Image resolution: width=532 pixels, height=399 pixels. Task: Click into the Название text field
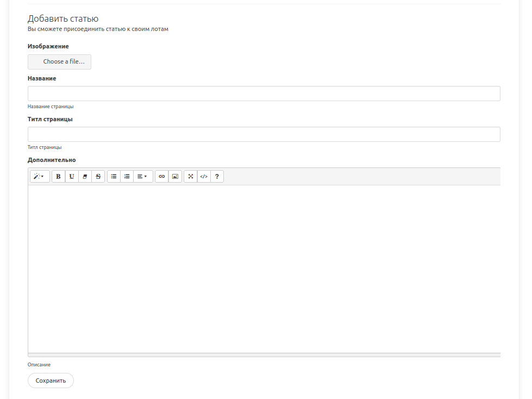click(264, 93)
